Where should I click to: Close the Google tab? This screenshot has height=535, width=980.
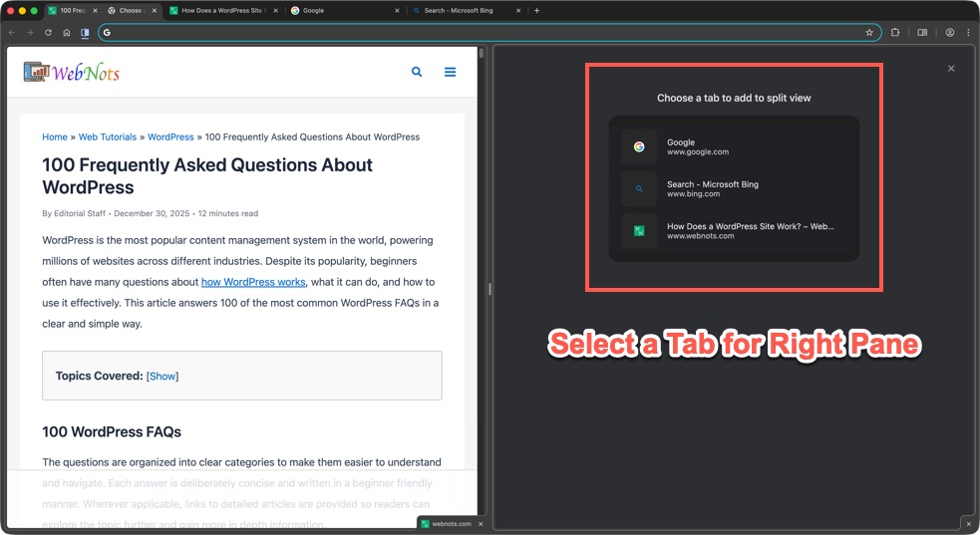[x=396, y=11]
